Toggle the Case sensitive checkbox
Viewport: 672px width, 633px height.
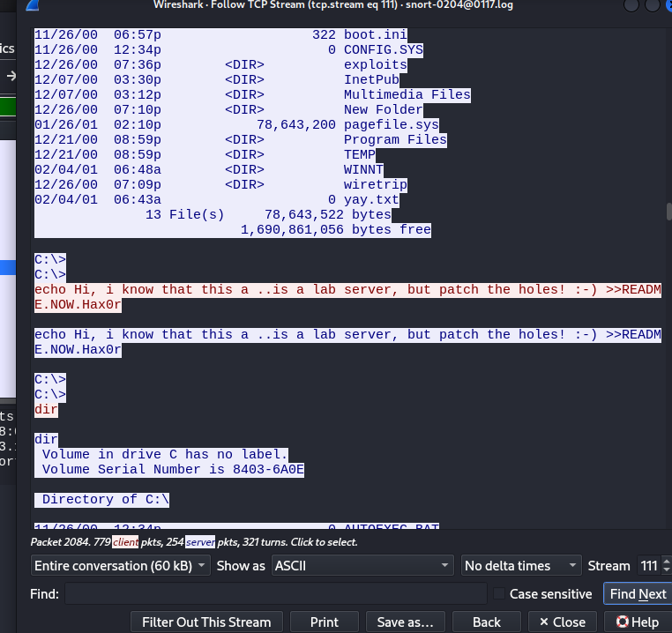[x=499, y=593]
